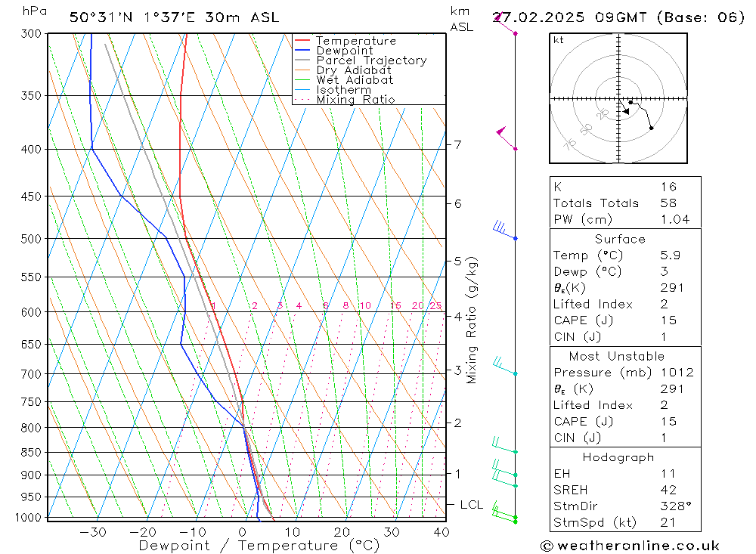
Task: Click the 500 pressure level label
Action: tap(31, 239)
